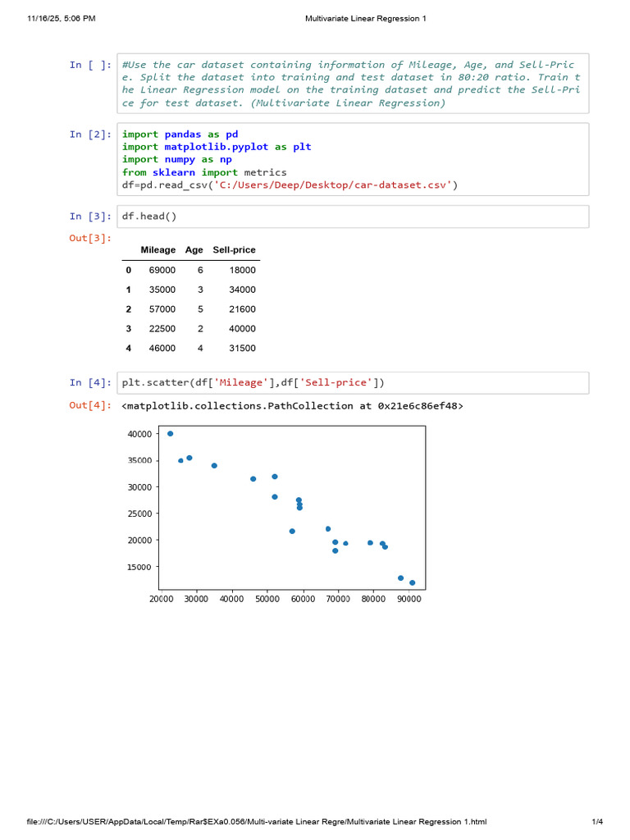Screen dimensions: 630x840
Task: Click the Mileage value 57000
Action: coord(162,309)
